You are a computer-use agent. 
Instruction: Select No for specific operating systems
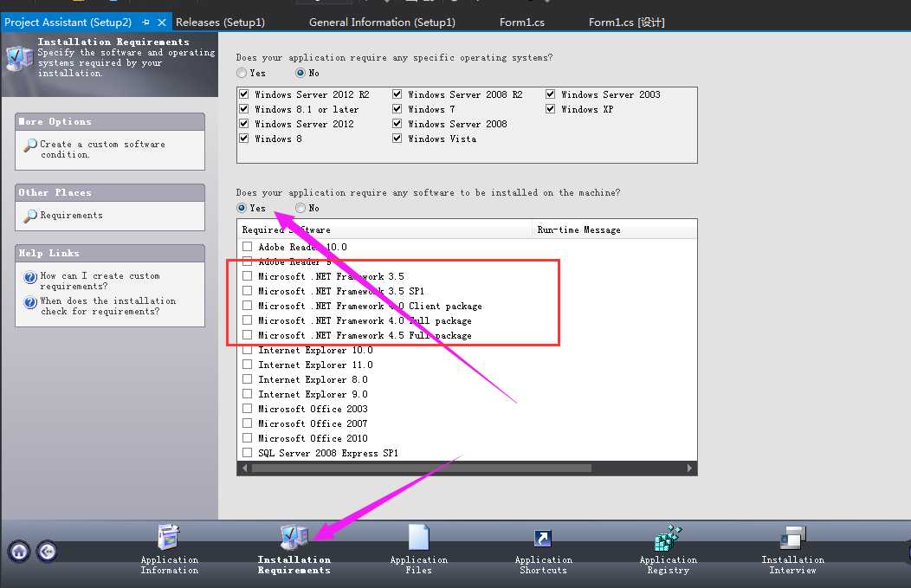click(300, 73)
